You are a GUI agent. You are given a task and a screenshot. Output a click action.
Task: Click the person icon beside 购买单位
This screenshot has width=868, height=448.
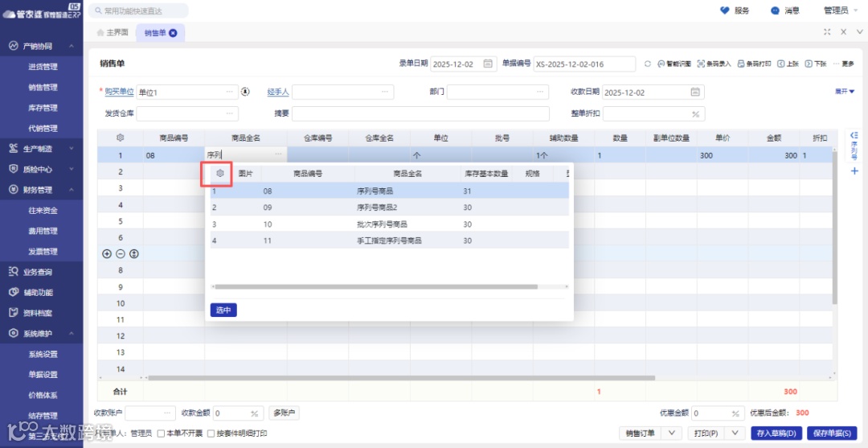pos(246,92)
